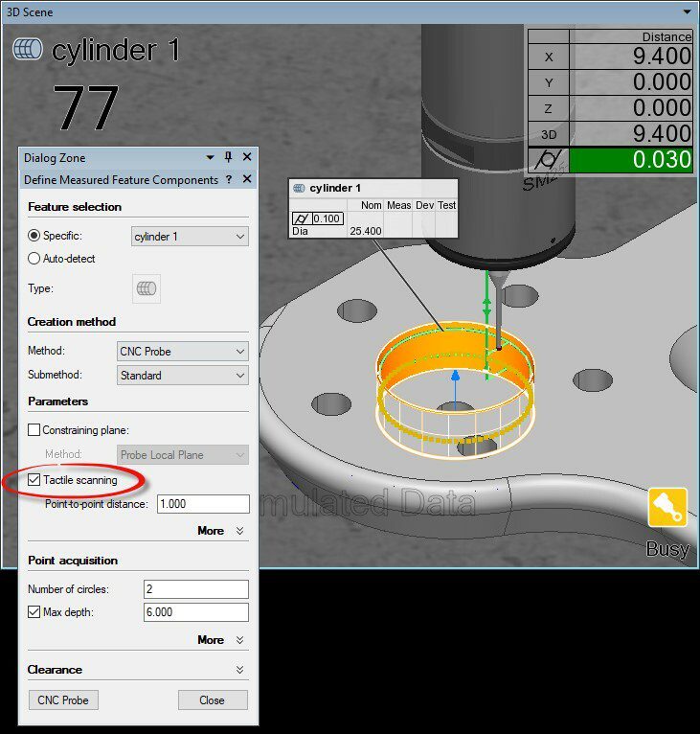Click the Distance header in readout table
Screen dimensions: 700x734
[x=666, y=36]
